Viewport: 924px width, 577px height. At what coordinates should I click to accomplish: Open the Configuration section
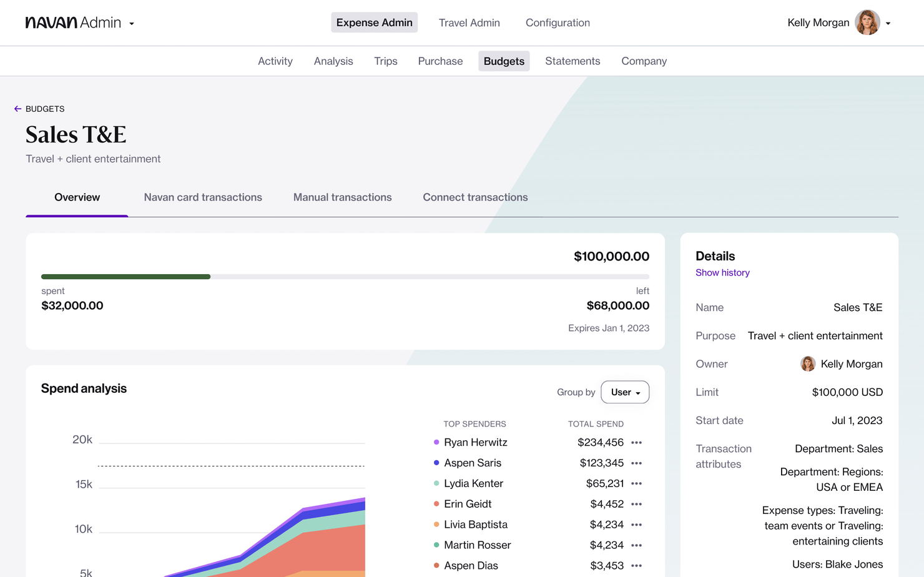(x=558, y=23)
